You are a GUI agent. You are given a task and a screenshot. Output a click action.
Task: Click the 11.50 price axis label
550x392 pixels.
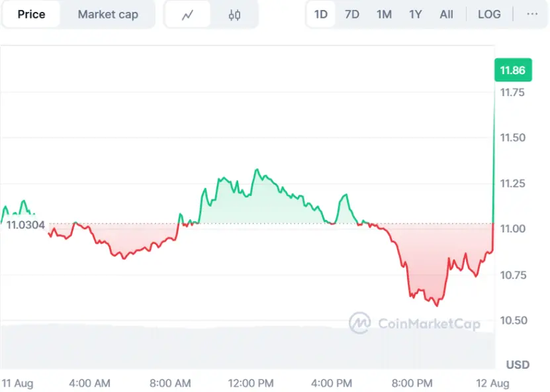(512, 138)
